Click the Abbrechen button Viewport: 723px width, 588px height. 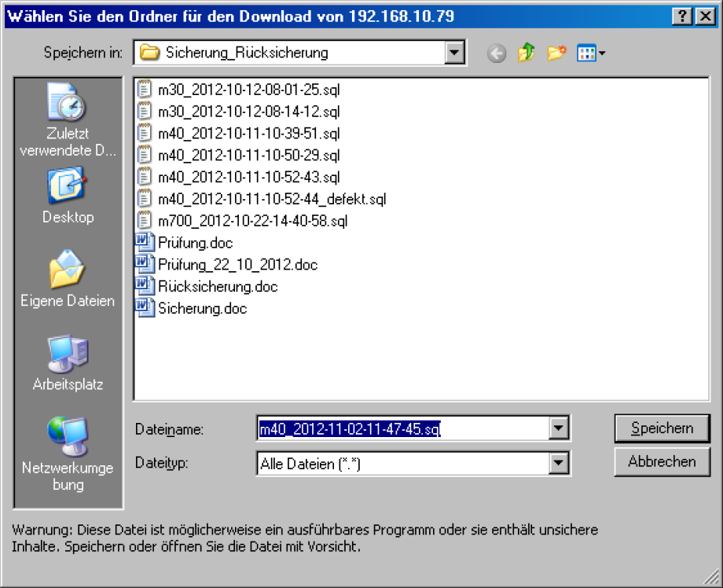click(x=661, y=462)
